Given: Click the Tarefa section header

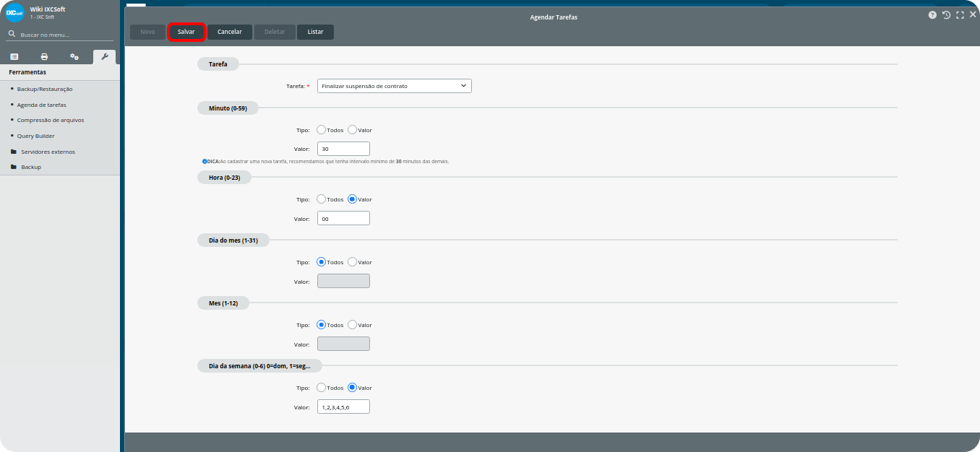Looking at the screenshot, I should [218, 64].
